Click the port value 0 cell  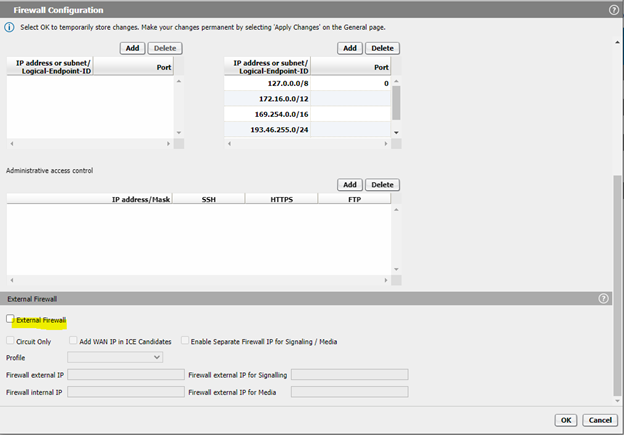pos(350,84)
